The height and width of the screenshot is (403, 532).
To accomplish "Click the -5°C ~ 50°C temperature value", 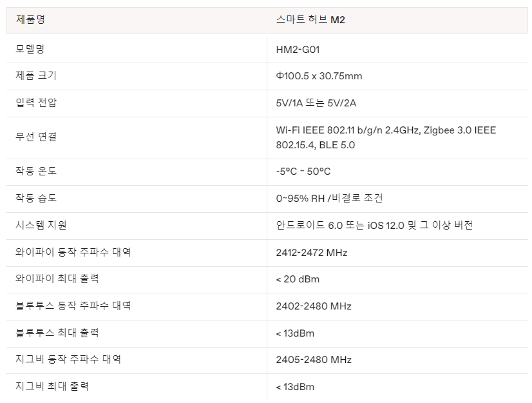I will (x=303, y=172).
